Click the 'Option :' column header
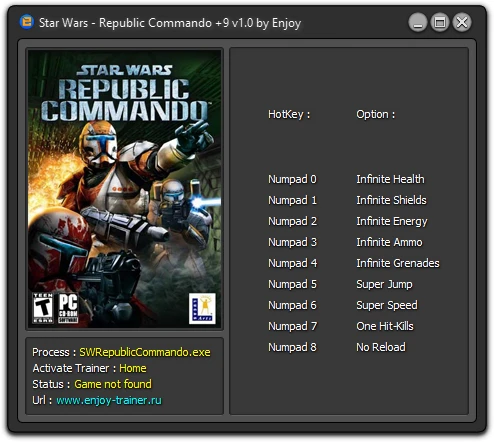This screenshot has width=494, height=442. 376,114
